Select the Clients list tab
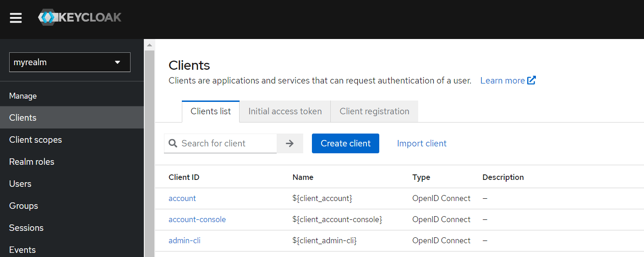This screenshot has width=644, height=257. [211, 112]
